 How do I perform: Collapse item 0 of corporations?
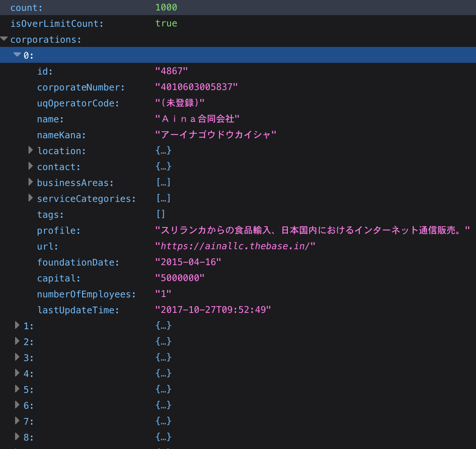(17, 55)
